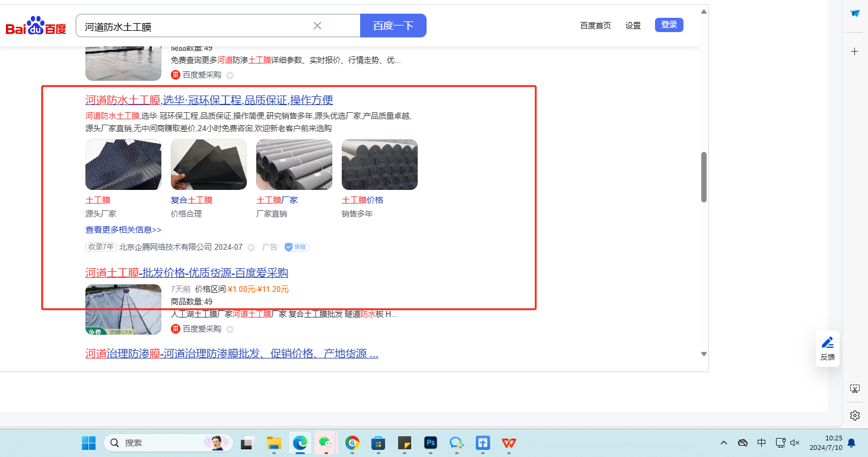Open the 河道防水土工膜,选华·冠环保工程 result title

pos(209,100)
